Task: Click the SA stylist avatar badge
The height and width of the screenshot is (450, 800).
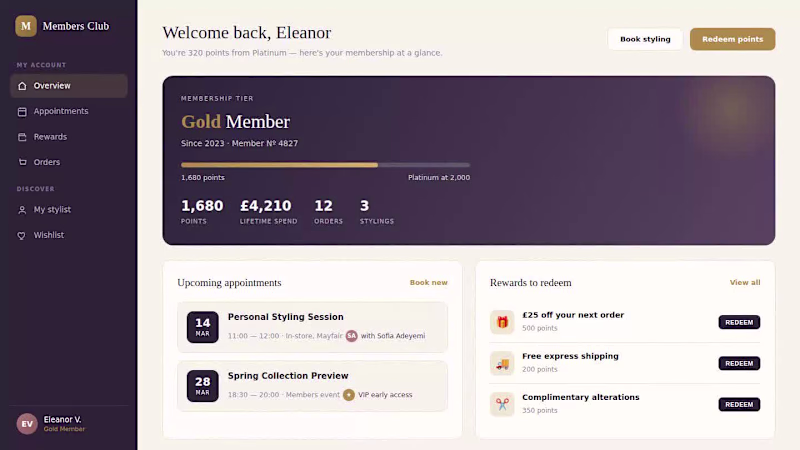Action: pyautogui.click(x=352, y=336)
